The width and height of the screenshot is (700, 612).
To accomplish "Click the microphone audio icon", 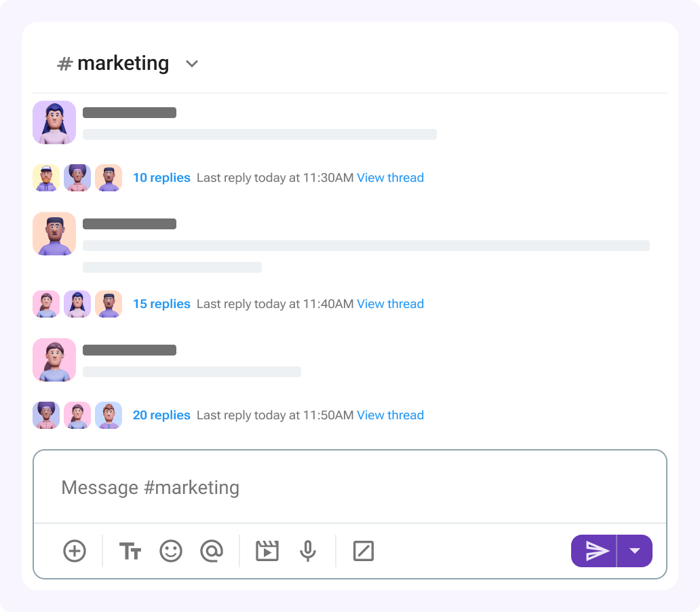I will [308, 551].
